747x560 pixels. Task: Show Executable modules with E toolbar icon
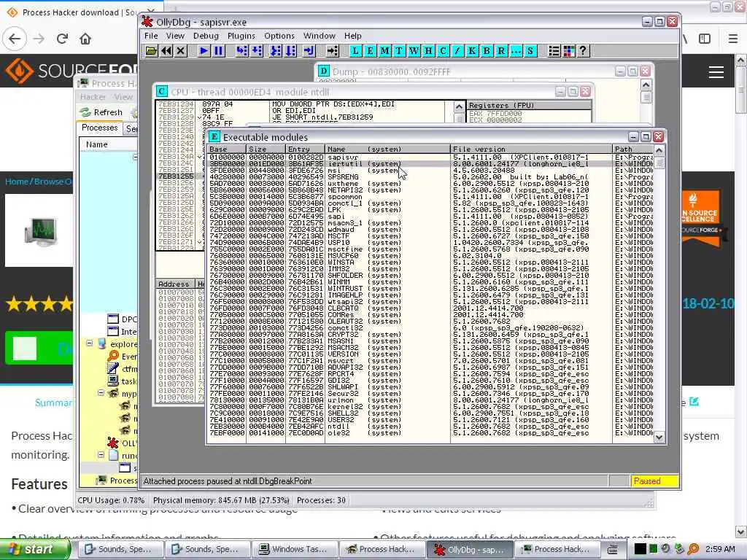coord(370,51)
